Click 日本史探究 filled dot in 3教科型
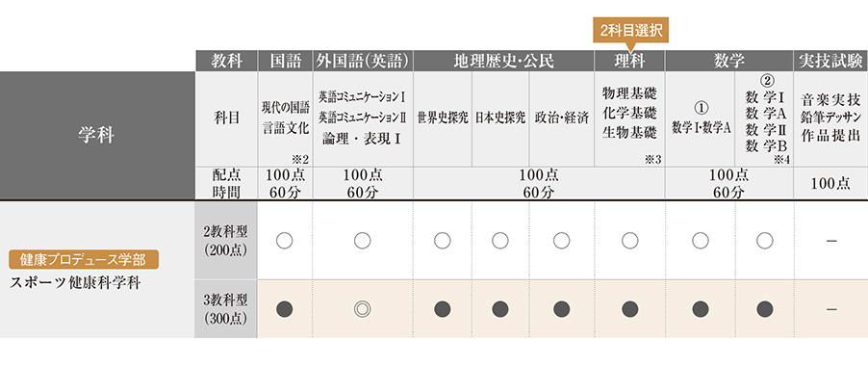Viewport: 868px width, 366px height. point(499,309)
